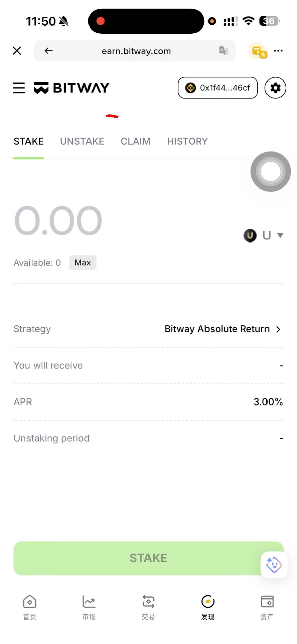The height and width of the screenshot is (644, 297).
Task: Switch to the CLAIM tab
Action: [x=136, y=141]
